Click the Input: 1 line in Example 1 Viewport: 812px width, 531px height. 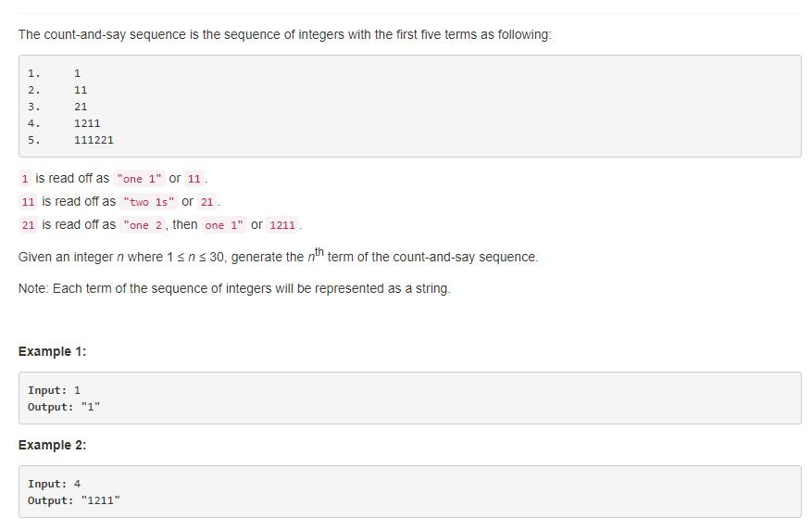tap(54, 390)
